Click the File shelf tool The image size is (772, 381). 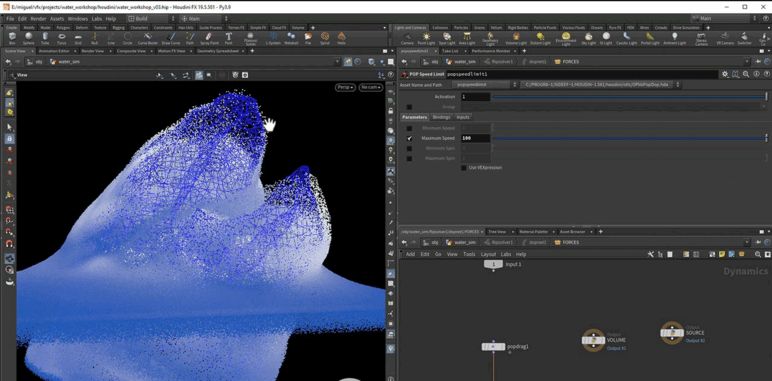[308, 38]
